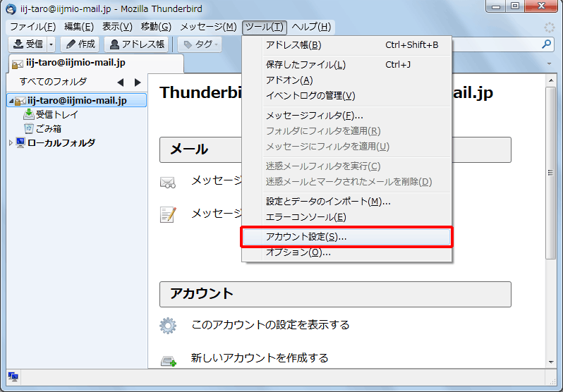
Task: Click the Thunderbird application icon in title bar
Action: pos(11,8)
